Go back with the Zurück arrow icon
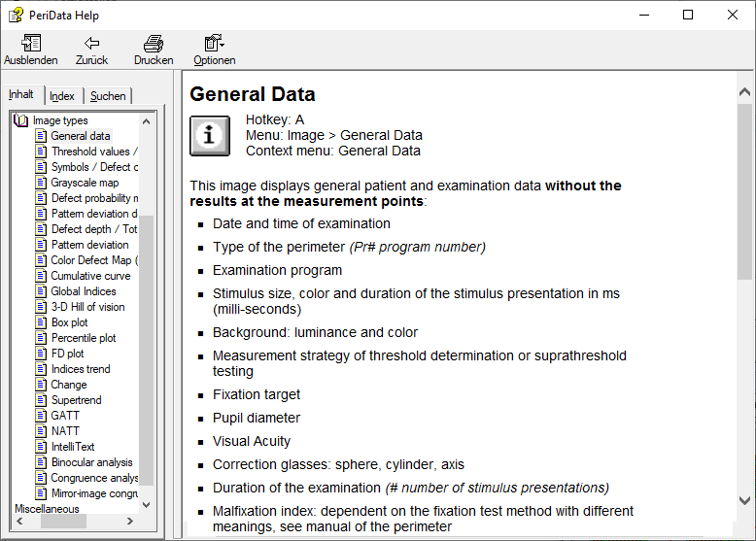 click(91, 44)
